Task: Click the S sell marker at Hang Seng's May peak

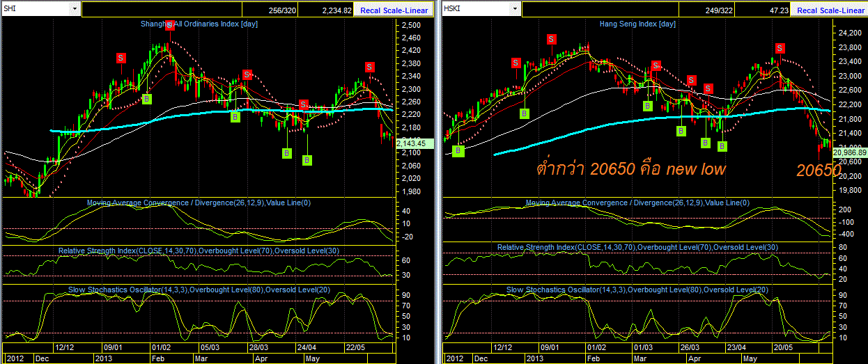Action: click(x=780, y=48)
